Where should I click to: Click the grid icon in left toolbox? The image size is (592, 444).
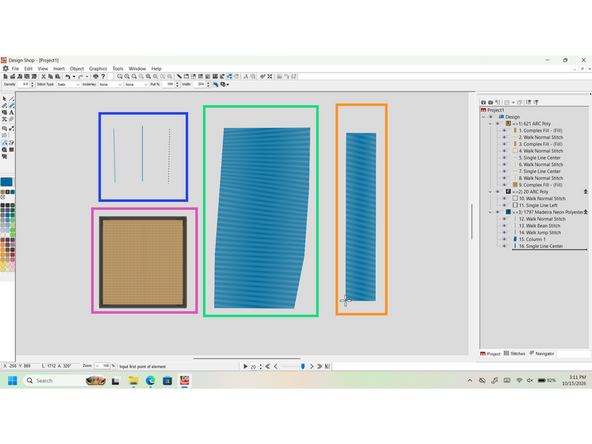click(12, 150)
